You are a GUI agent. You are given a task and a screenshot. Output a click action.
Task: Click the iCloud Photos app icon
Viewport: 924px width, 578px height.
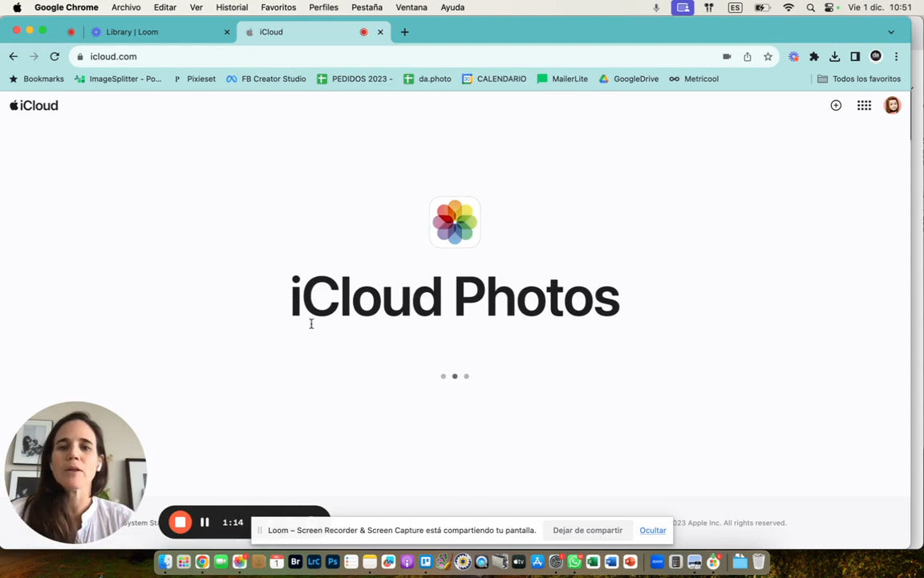[455, 222]
